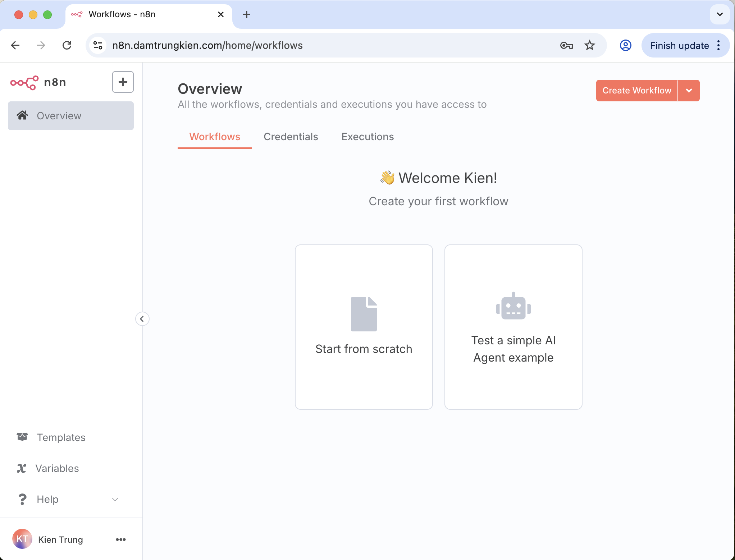Click the n8n logo in sidebar
735x560 pixels.
tap(38, 82)
